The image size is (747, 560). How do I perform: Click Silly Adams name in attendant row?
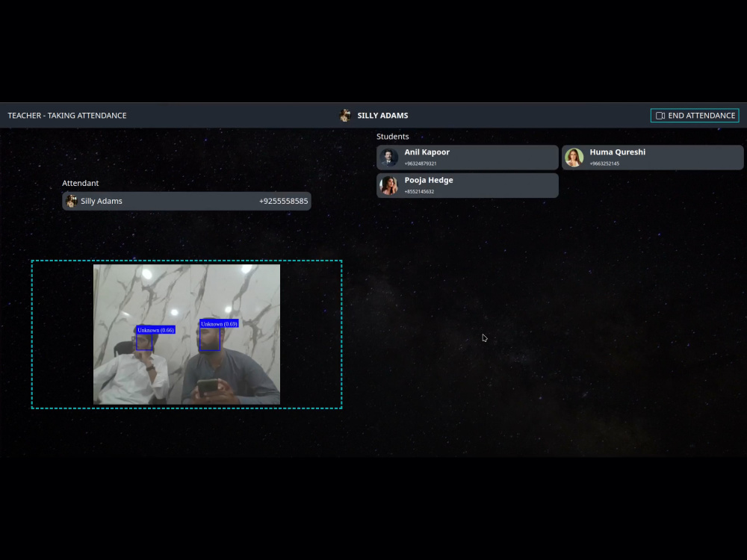[102, 202]
